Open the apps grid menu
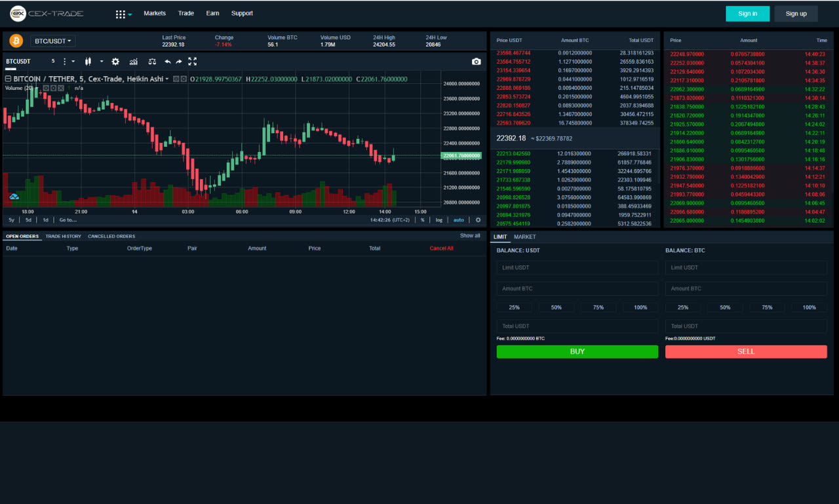The height and width of the screenshot is (504, 839). (120, 14)
